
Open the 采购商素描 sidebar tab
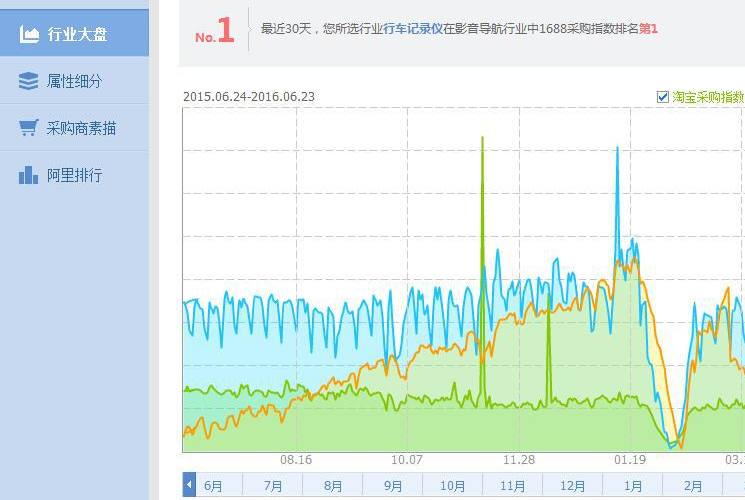point(74,128)
